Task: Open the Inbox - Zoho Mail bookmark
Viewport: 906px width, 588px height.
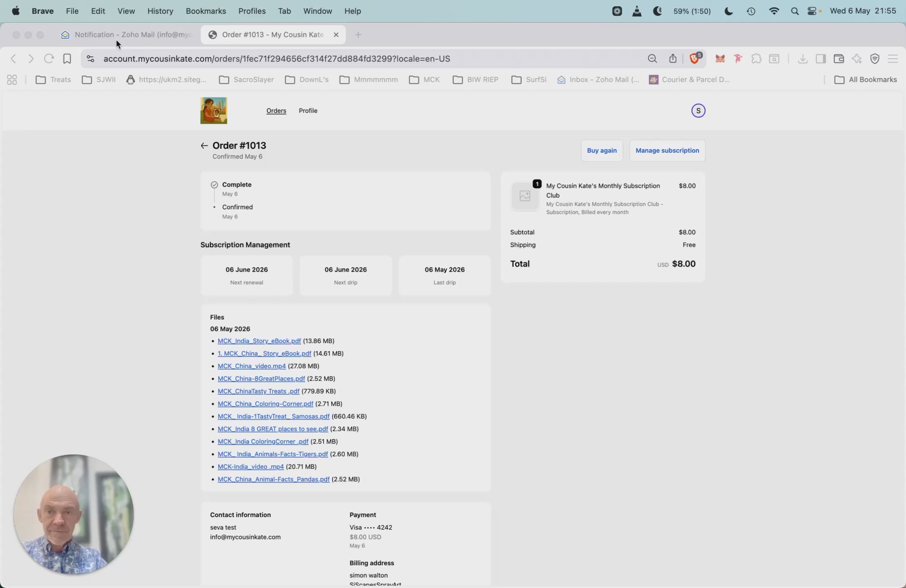Action: [598, 80]
